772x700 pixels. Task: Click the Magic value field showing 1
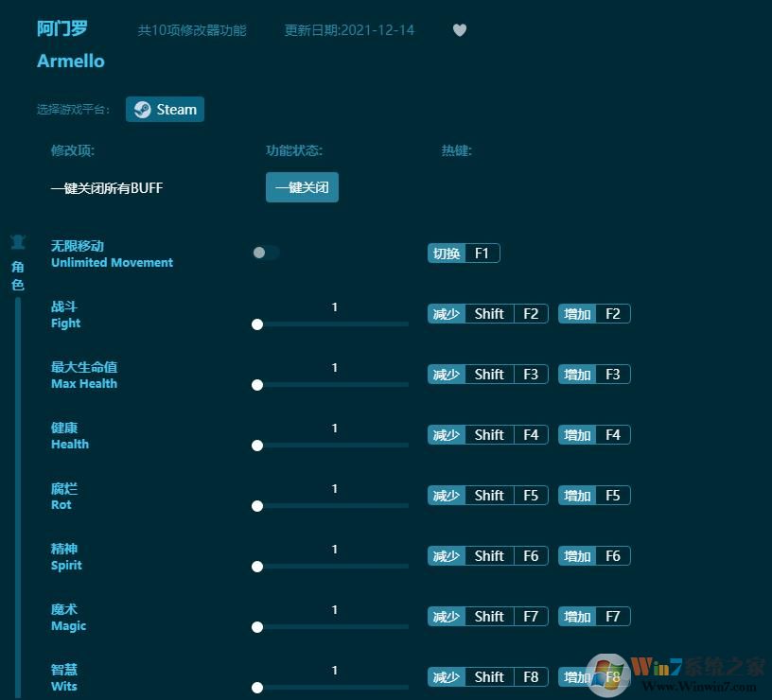pyautogui.click(x=334, y=609)
